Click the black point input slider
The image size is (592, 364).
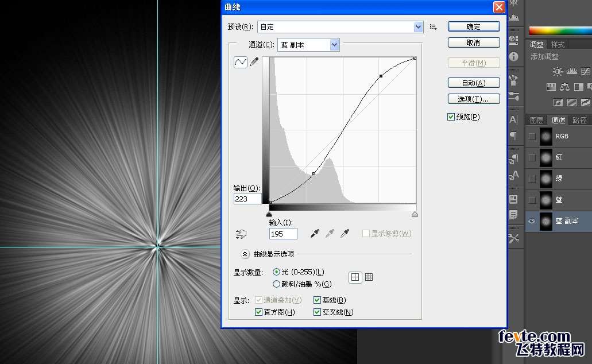[x=269, y=215]
